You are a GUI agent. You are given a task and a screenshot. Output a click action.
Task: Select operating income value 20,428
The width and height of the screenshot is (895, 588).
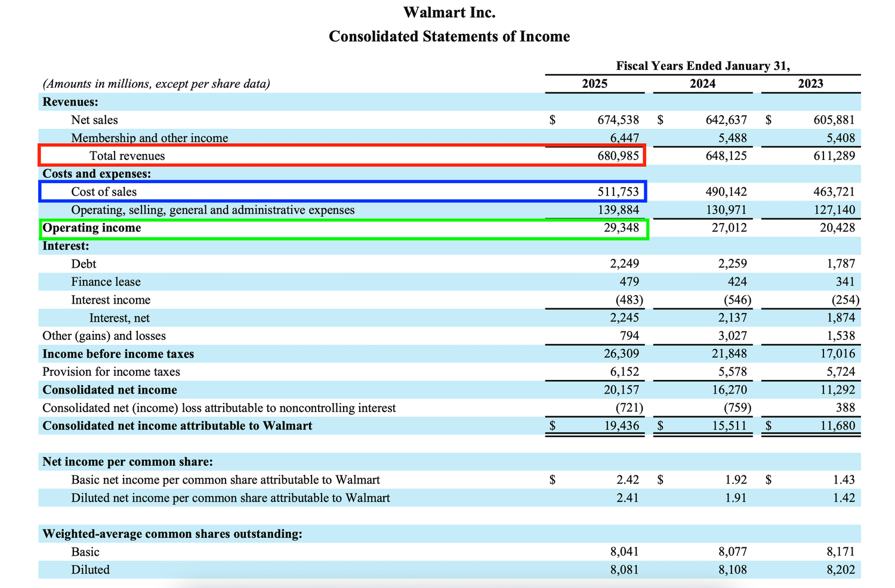[x=837, y=228]
